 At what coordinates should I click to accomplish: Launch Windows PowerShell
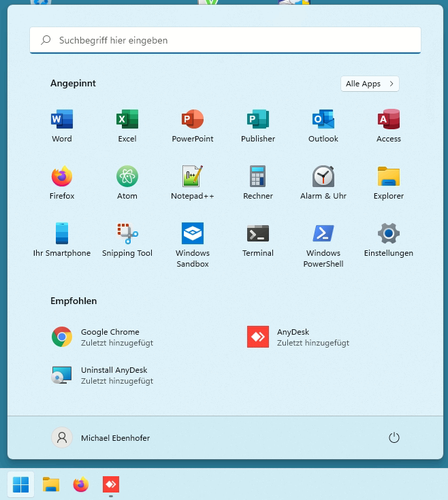323,245
